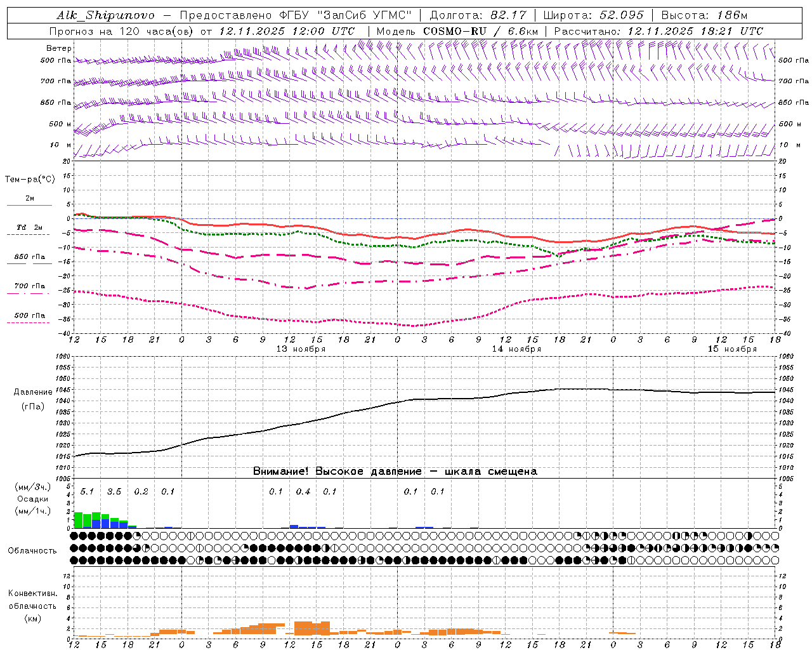Click the '10 м' wind level label on left axis
Viewport: 812px width, 650px height.
pos(60,145)
